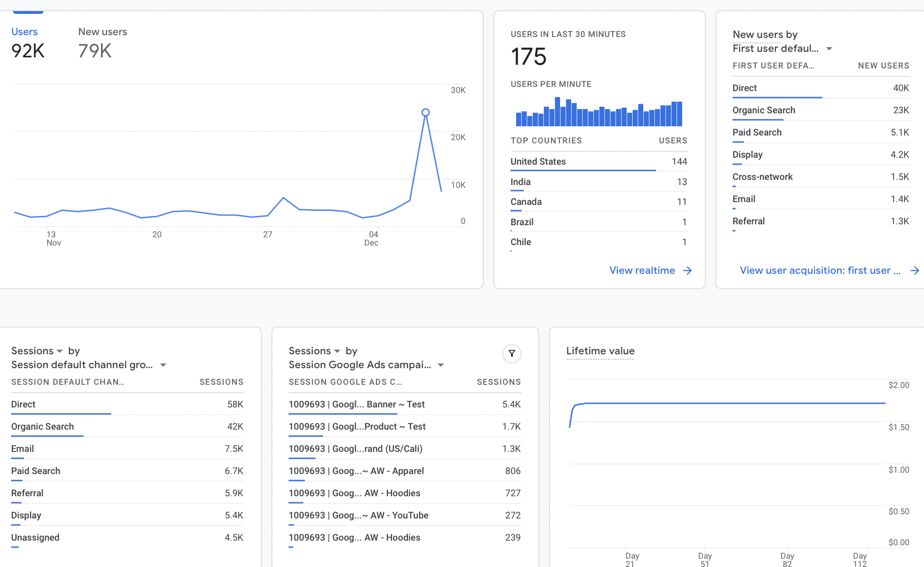Click the peak data point on the Users chart
This screenshot has height=567, width=924.
425,112
